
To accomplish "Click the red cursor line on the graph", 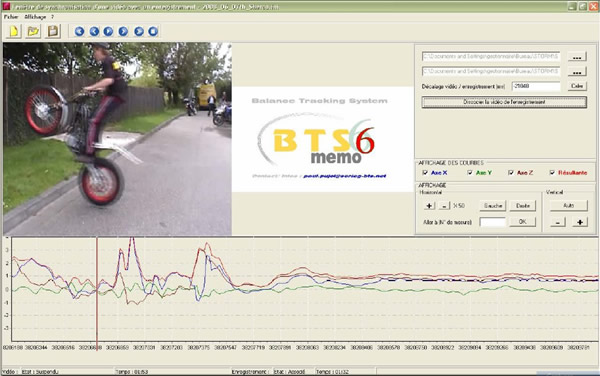I will (97, 290).
